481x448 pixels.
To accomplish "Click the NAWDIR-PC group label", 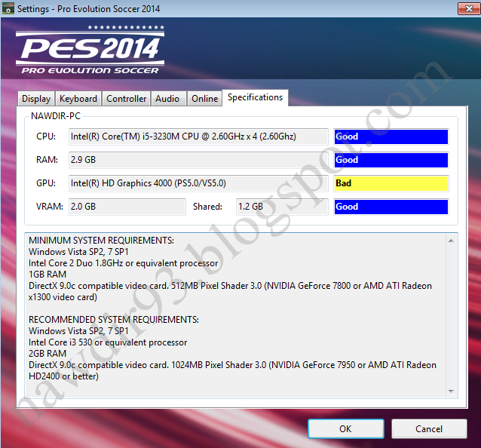I will [56, 116].
